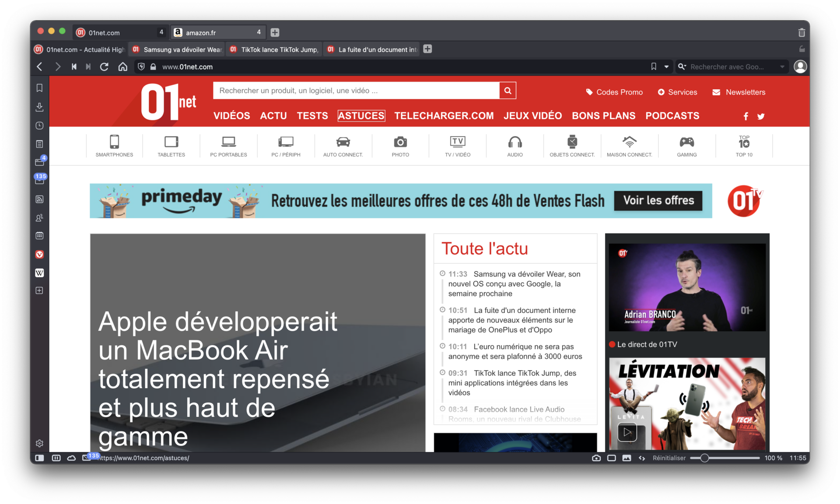Image resolution: width=840 pixels, height=504 pixels.
Task: Click the Newsletters link
Action: click(739, 92)
